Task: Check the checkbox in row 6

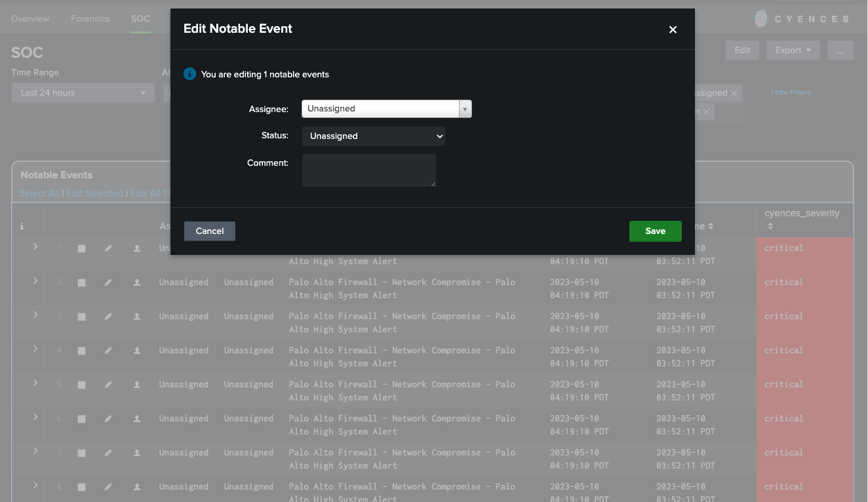Action: pyautogui.click(x=81, y=419)
